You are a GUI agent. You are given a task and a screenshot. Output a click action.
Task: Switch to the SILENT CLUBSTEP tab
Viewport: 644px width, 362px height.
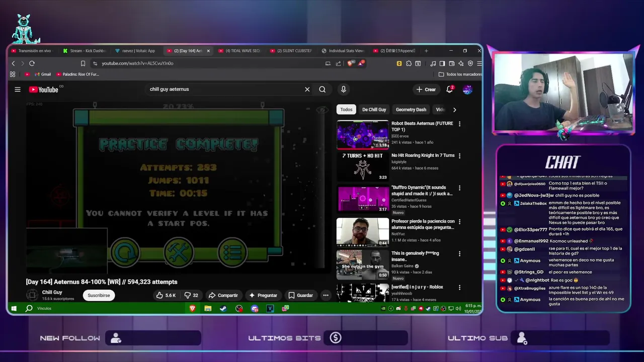pyautogui.click(x=291, y=51)
